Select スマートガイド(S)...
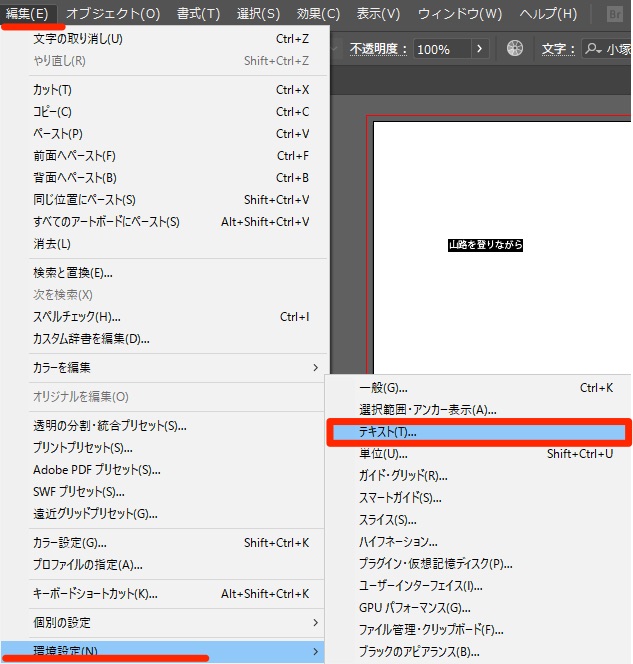This screenshot has width=633, height=664. point(478,498)
